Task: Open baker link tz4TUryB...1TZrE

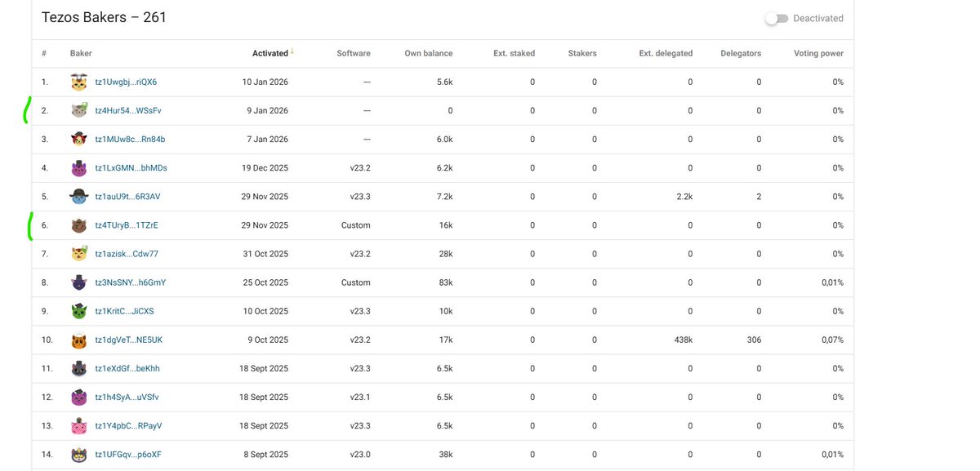Action: [127, 225]
